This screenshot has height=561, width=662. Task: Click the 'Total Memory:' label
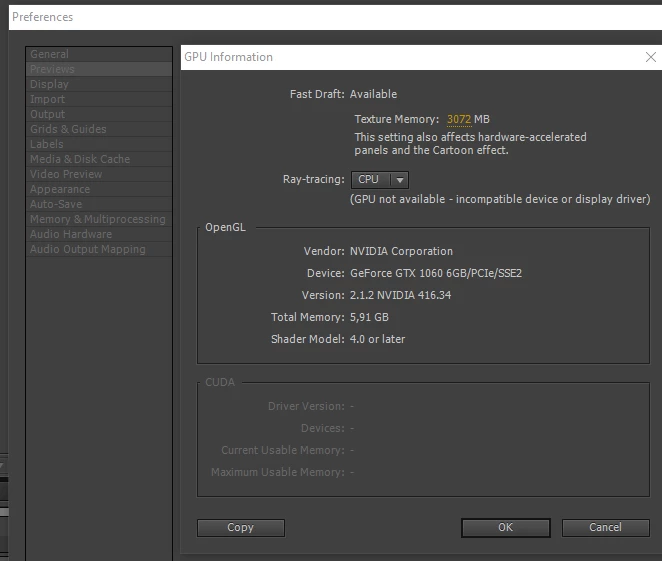(308, 317)
